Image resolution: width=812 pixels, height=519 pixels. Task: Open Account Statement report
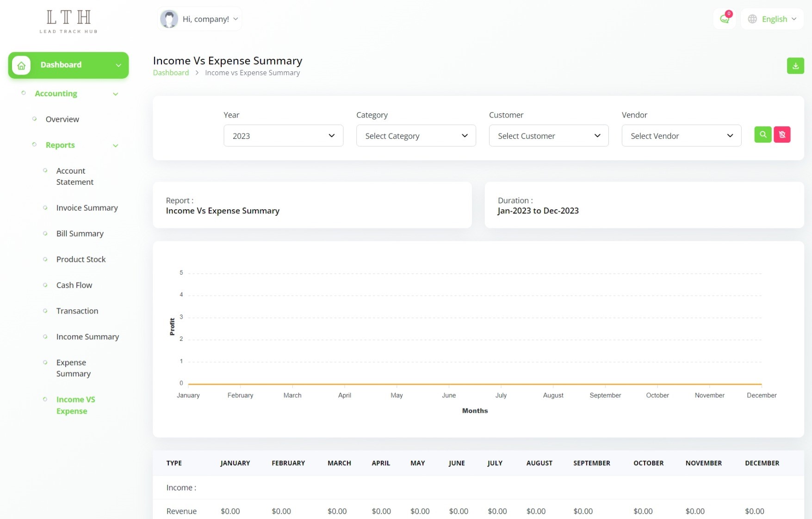tap(75, 176)
